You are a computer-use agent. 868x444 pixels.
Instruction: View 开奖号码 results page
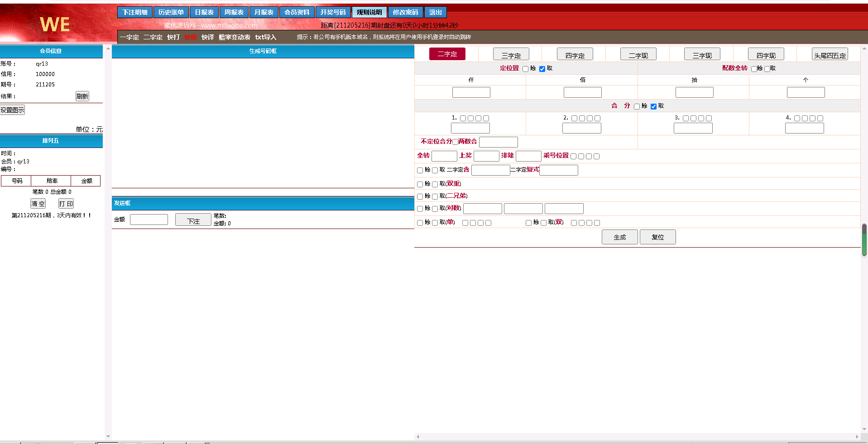(333, 12)
